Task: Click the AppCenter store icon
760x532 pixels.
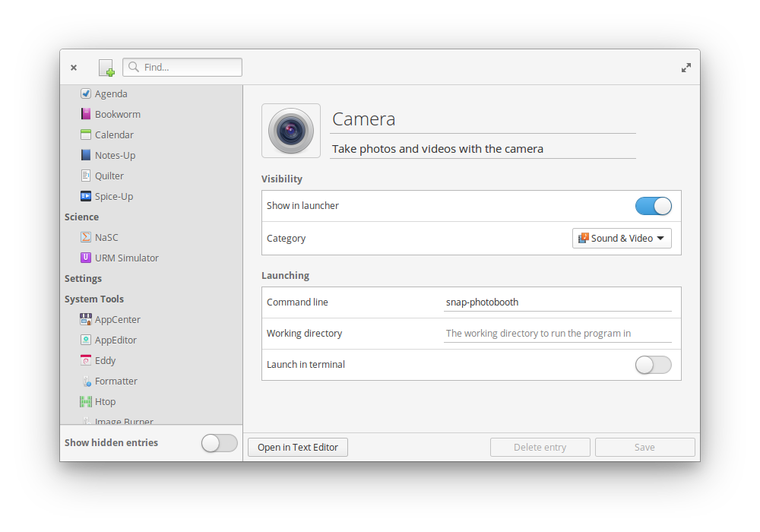Action: (86, 318)
